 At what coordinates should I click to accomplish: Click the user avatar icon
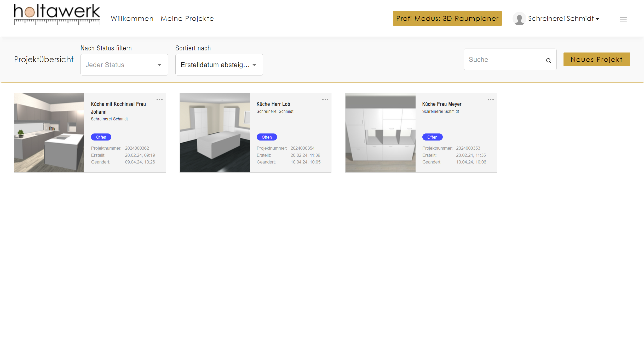coord(519,19)
